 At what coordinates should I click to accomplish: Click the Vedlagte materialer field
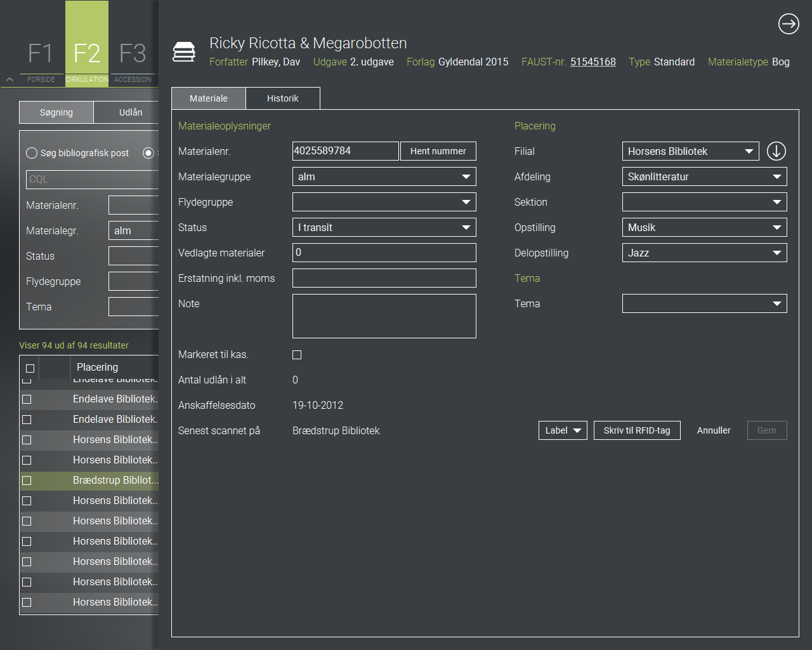pyautogui.click(x=384, y=253)
